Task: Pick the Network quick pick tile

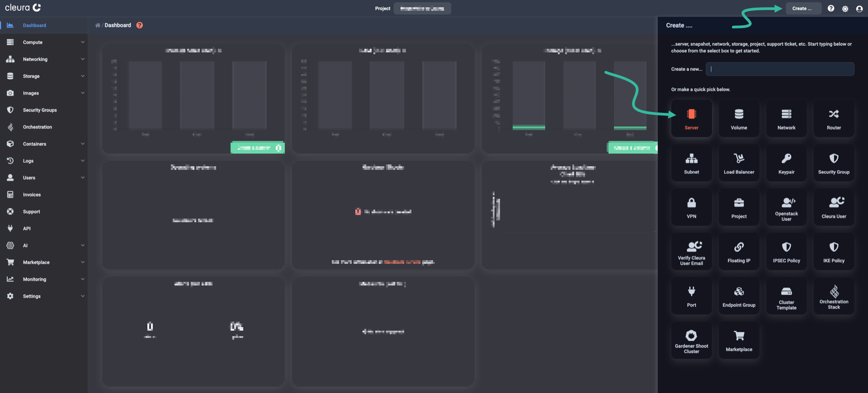Action: pyautogui.click(x=786, y=119)
